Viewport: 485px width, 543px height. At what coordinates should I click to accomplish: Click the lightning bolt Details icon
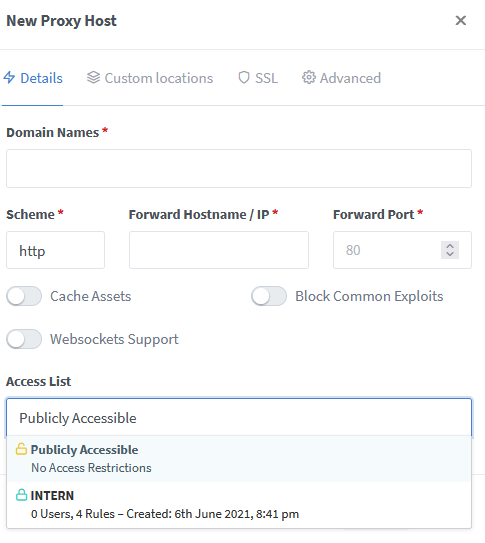(9, 78)
